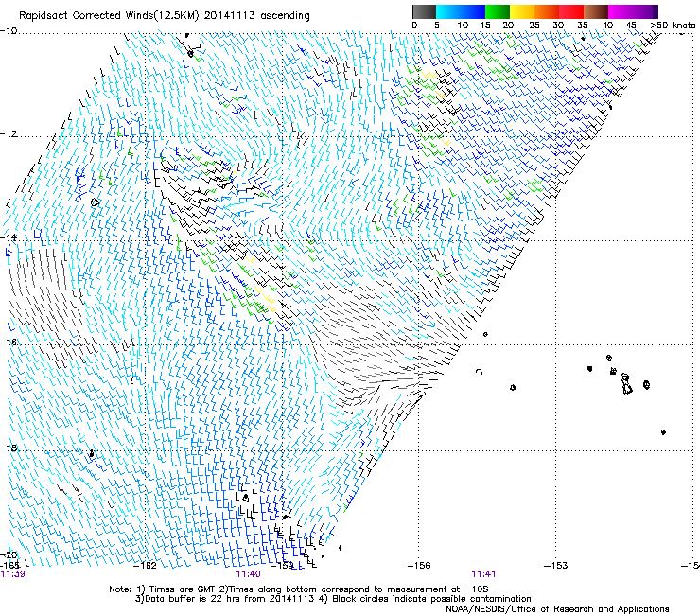This screenshot has width=700, height=615.
Task: Click the note 'Data buffer is 22 hrs'
Action: 193,599
